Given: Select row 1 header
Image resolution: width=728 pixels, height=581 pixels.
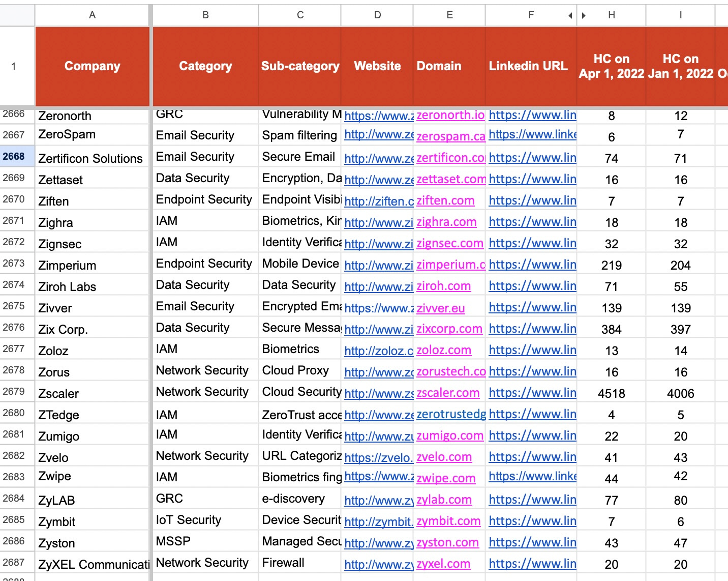Looking at the screenshot, I should (17, 66).
